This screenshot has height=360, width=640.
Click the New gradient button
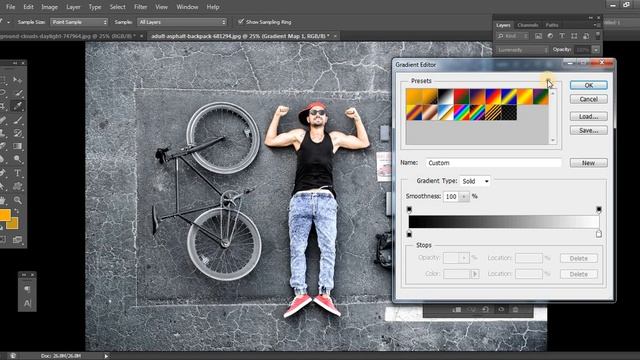pos(589,163)
